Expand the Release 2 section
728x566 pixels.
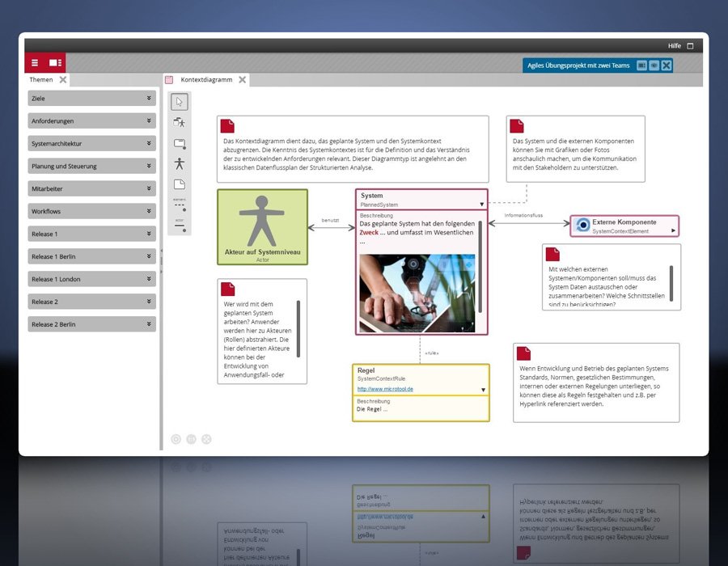tap(149, 302)
